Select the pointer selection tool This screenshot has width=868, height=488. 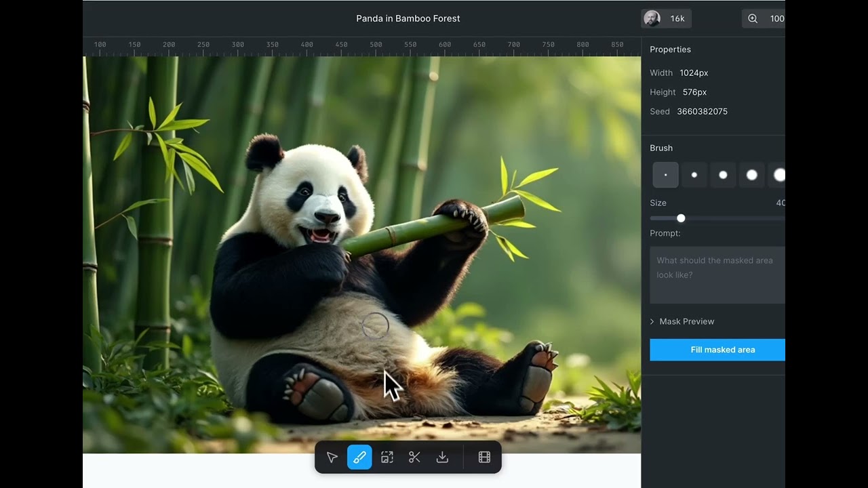pyautogui.click(x=332, y=457)
